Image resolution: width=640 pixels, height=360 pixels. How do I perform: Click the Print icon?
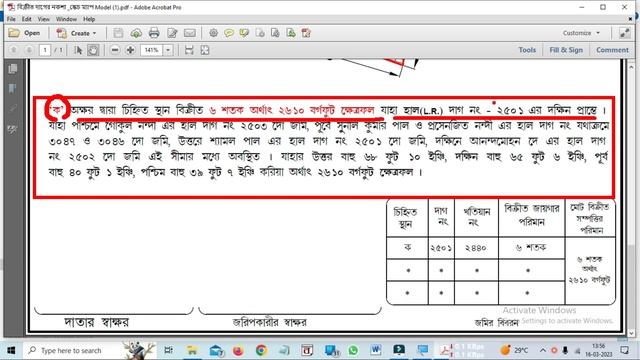(154, 33)
